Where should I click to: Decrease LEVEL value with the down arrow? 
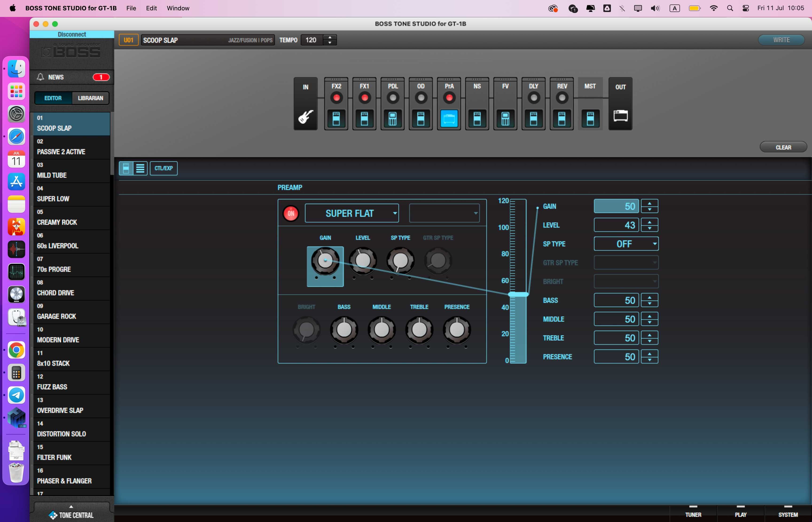click(x=649, y=228)
